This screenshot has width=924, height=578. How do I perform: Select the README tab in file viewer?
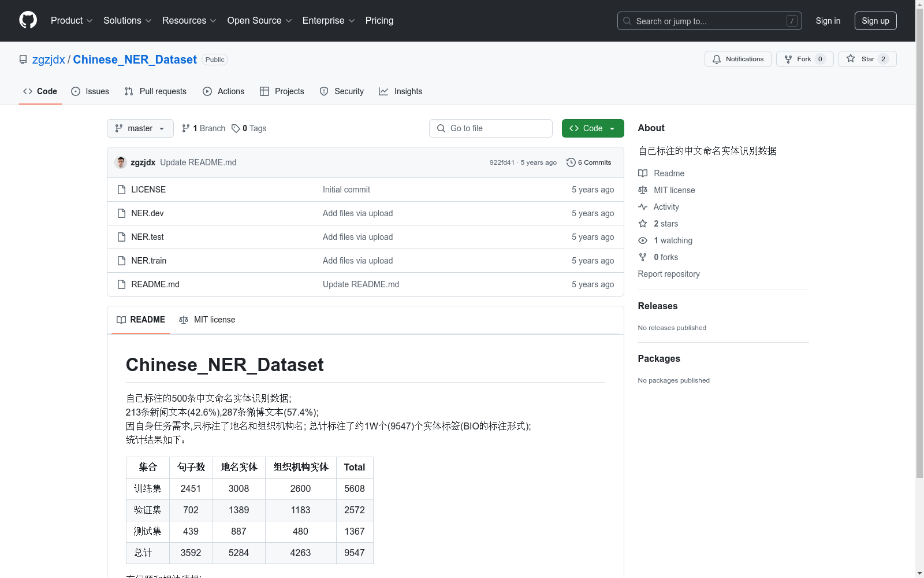141,320
